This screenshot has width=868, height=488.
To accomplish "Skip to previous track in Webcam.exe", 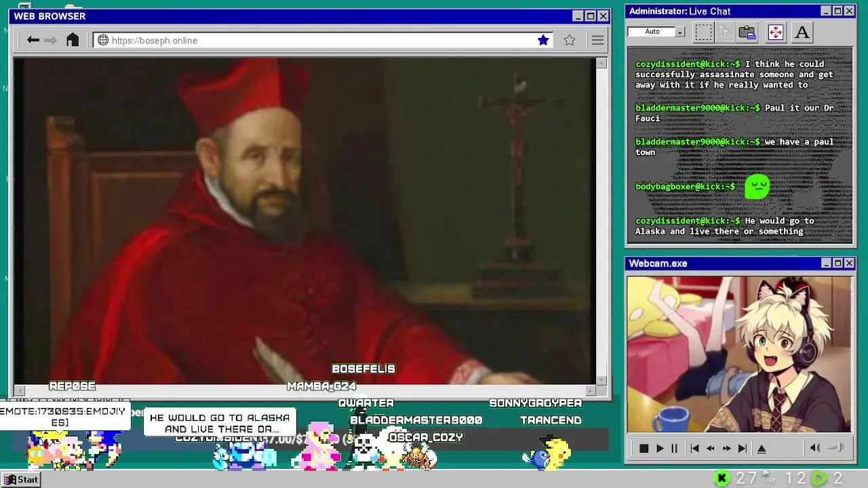I will tap(694, 448).
